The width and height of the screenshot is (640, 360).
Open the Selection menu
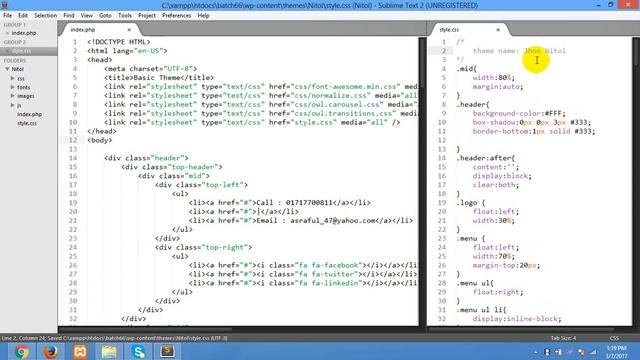click(x=45, y=16)
